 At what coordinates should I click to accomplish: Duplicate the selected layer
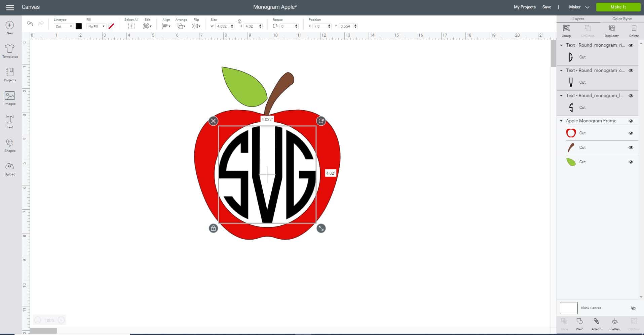[612, 31]
